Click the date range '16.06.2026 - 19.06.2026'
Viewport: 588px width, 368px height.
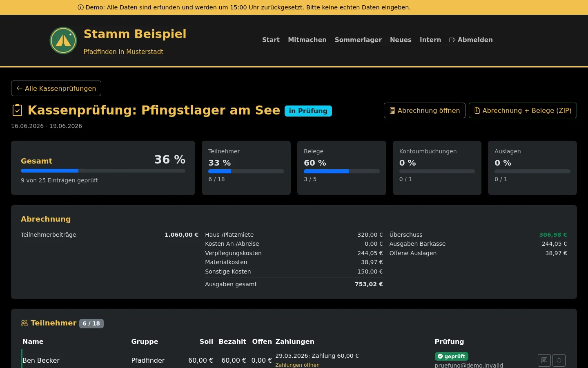[47, 126]
